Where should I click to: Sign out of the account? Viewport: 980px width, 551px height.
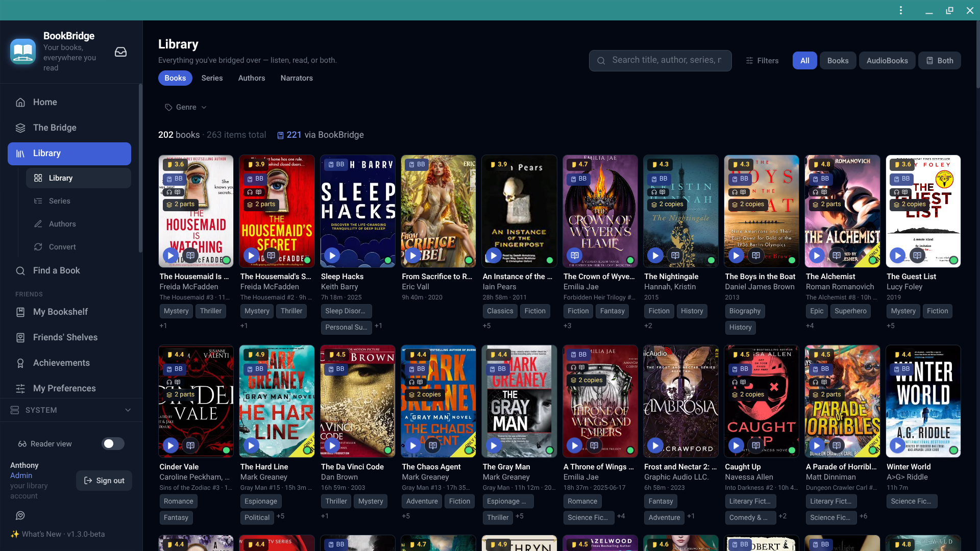tap(104, 481)
